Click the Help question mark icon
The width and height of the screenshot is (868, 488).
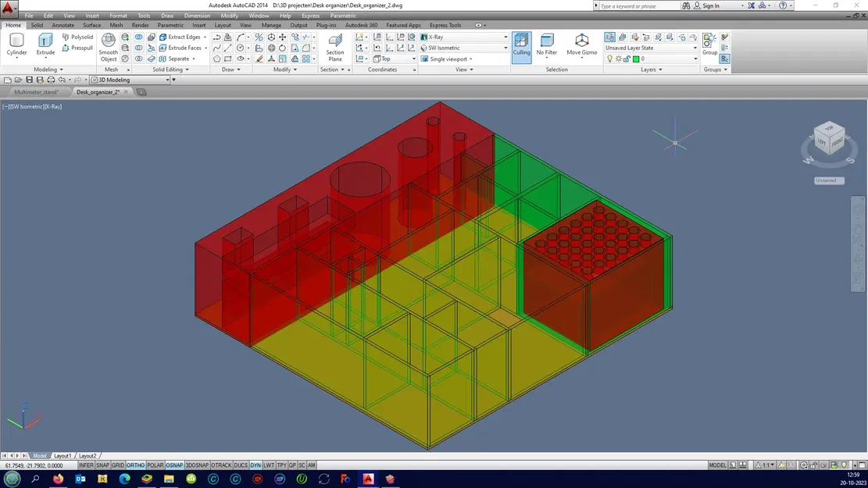[783, 5]
